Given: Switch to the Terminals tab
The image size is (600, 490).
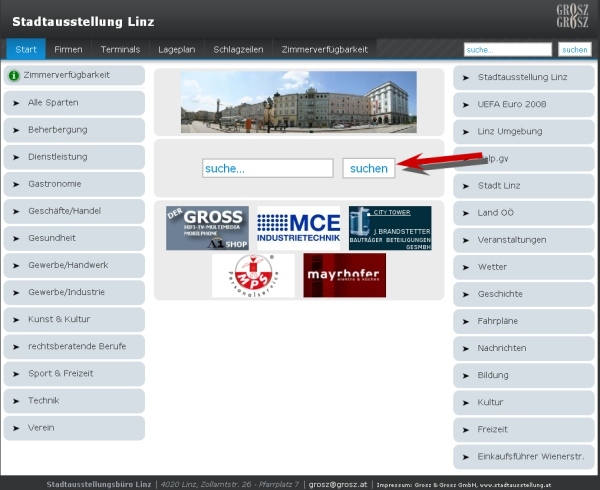Looking at the screenshot, I should tap(120, 49).
